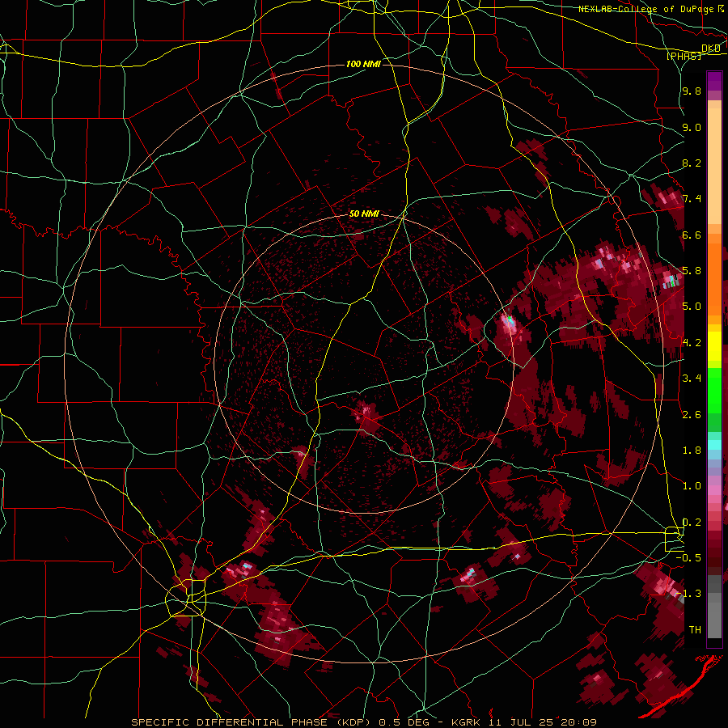Click the 7.4 value on the scale
The image size is (728, 728).
coord(692,199)
